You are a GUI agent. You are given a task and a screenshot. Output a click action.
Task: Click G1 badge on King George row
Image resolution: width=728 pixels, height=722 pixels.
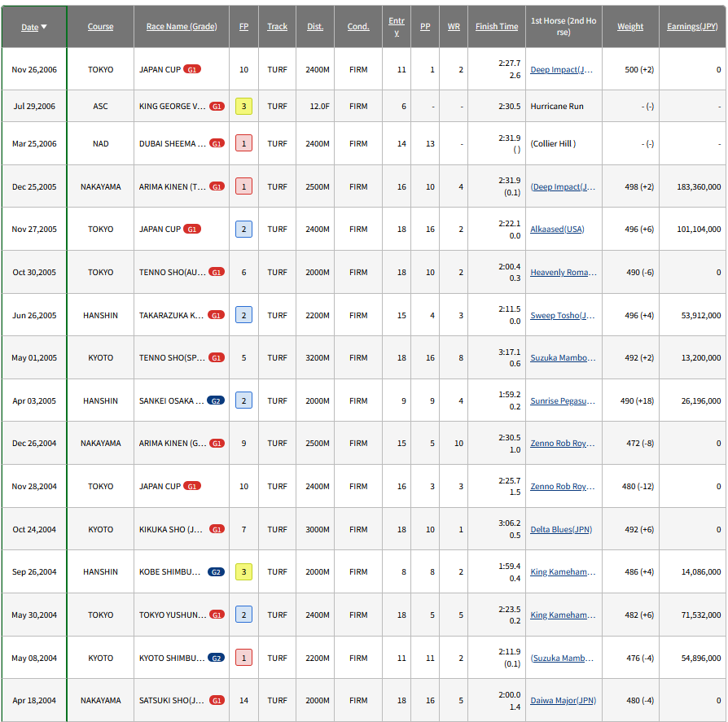pyautogui.click(x=217, y=107)
